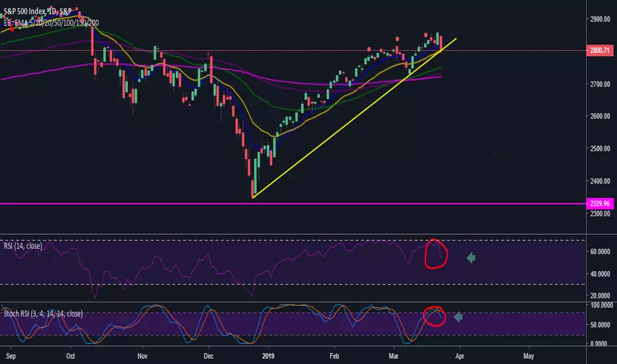Viewport: 617px width, 364px height.
Task: Click the RSI 20.0000 scale label
Action: pyautogui.click(x=600, y=295)
